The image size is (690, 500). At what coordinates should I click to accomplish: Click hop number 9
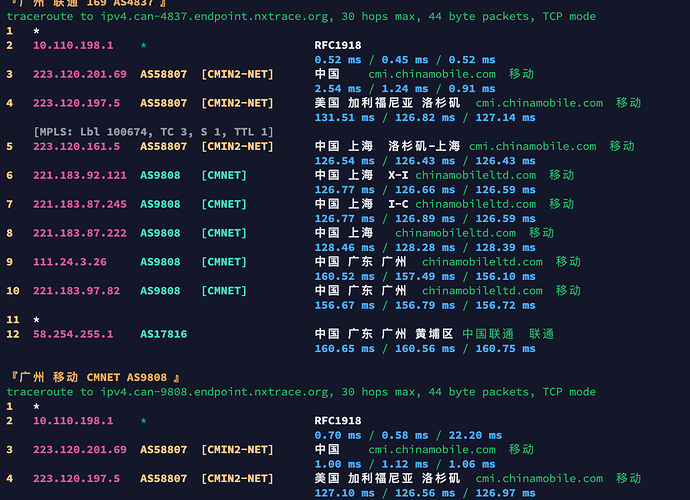[10, 262]
